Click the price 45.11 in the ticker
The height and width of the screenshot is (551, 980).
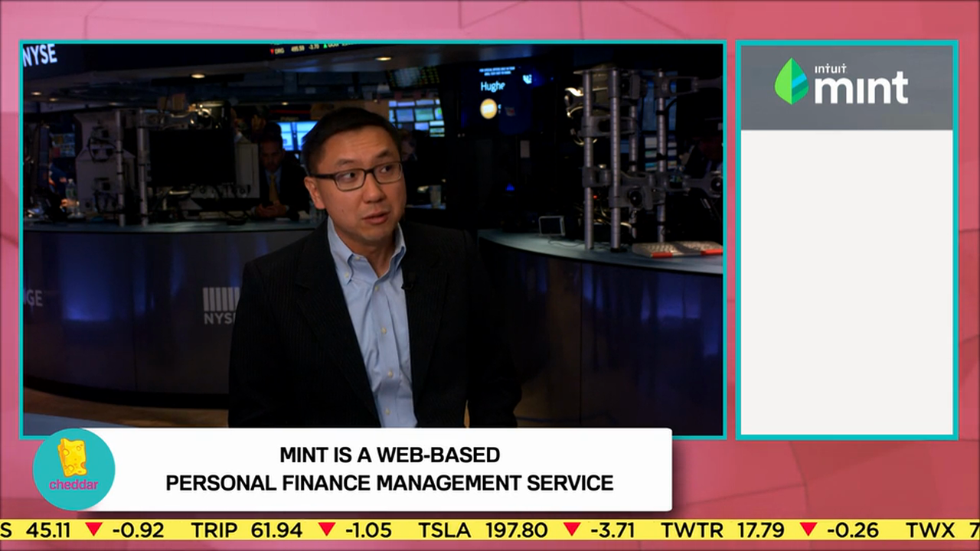click(48, 530)
